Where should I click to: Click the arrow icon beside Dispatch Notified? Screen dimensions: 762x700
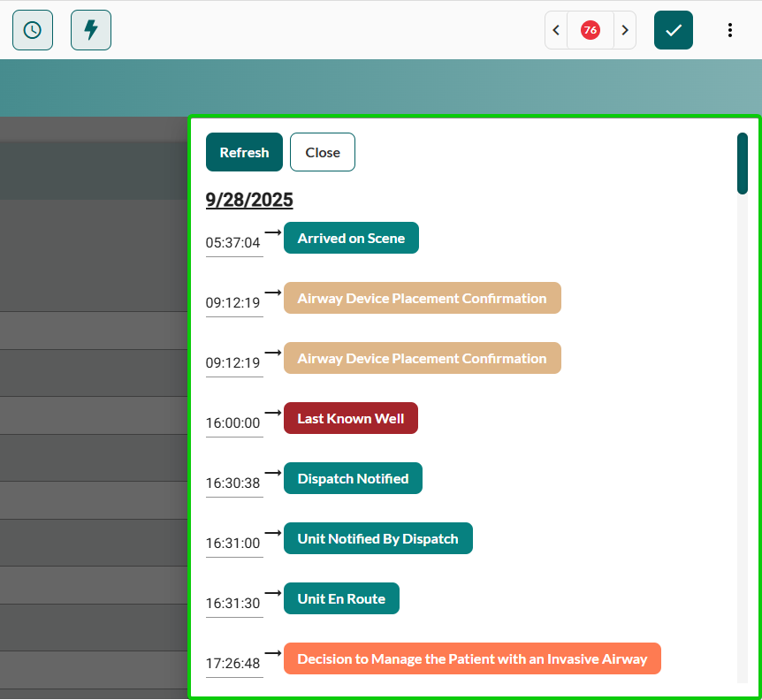click(272, 470)
